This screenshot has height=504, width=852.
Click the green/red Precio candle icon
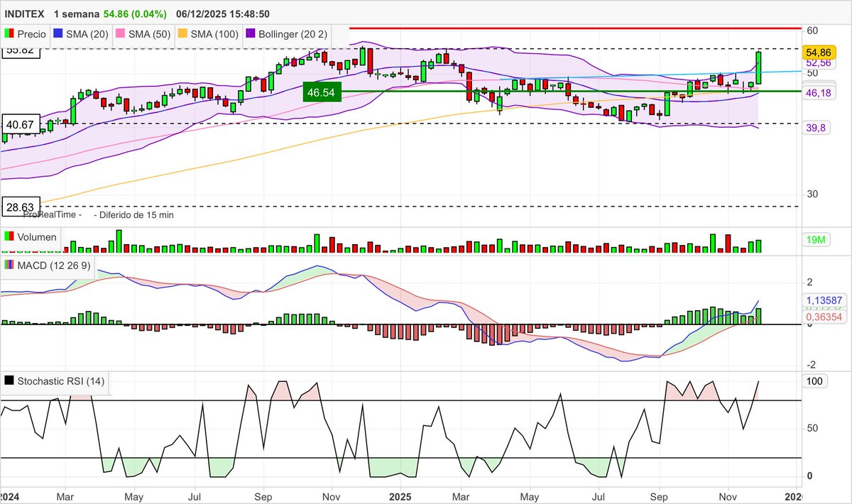[9, 34]
